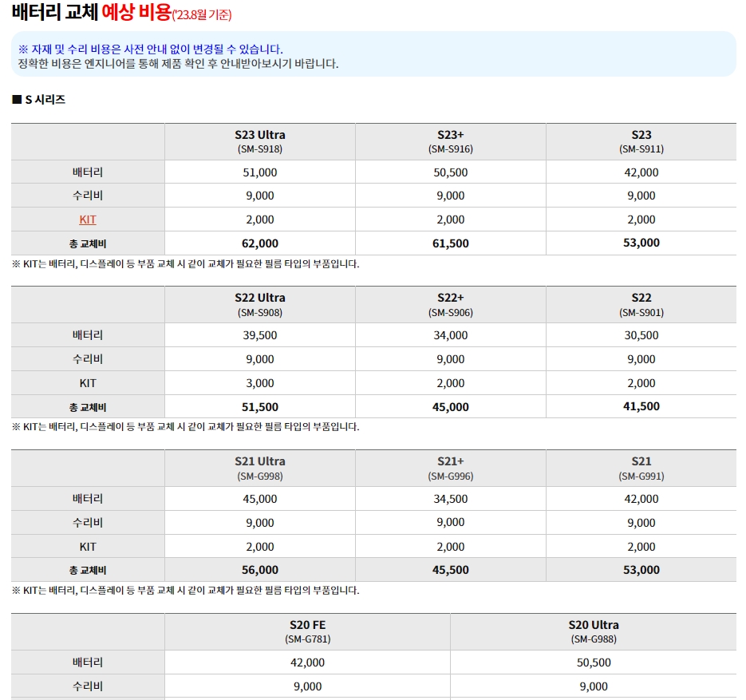Click the S22 Ultra total 51,500
The width and height of the screenshot is (746, 700).
pyautogui.click(x=259, y=406)
